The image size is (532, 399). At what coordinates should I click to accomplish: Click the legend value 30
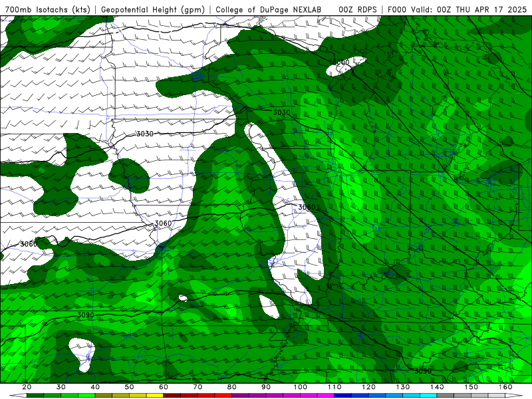point(61,387)
